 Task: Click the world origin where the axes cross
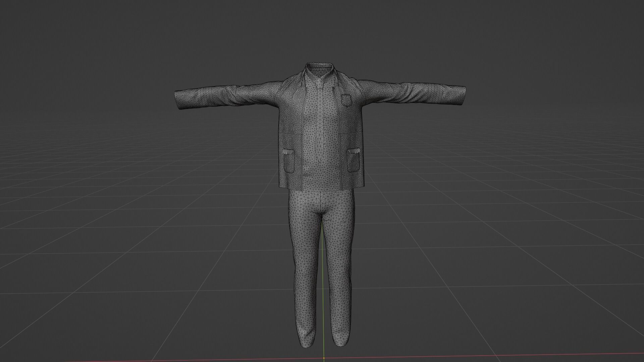[x=324, y=358]
